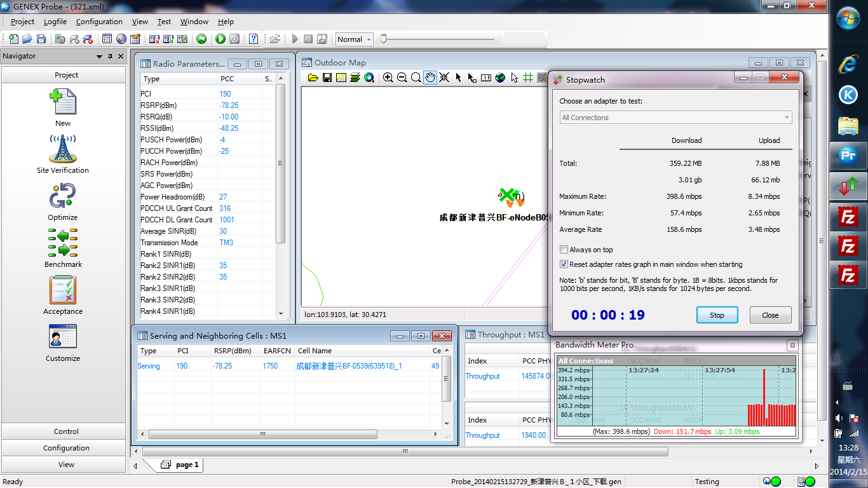Screen dimensions: 868x488
Task: Click the Serving row in cells table
Action: click(290, 366)
